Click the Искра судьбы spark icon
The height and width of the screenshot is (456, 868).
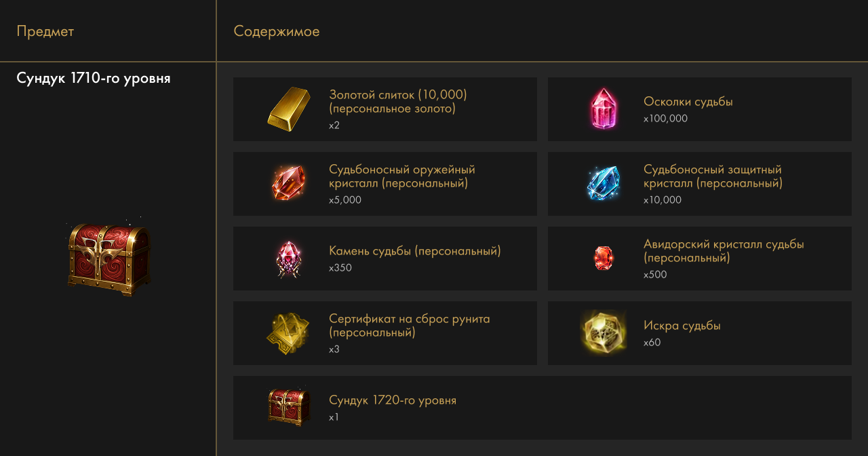pos(603,332)
